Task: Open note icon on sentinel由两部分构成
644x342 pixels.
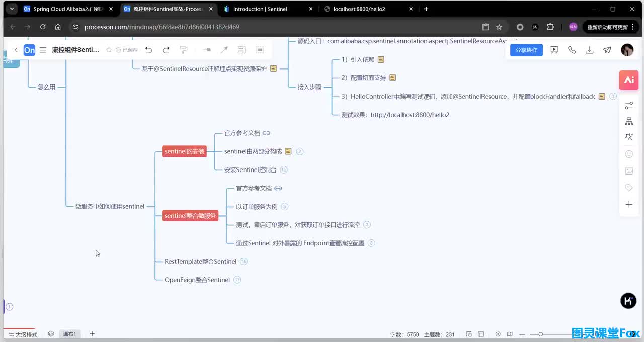Action: pyautogui.click(x=288, y=151)
